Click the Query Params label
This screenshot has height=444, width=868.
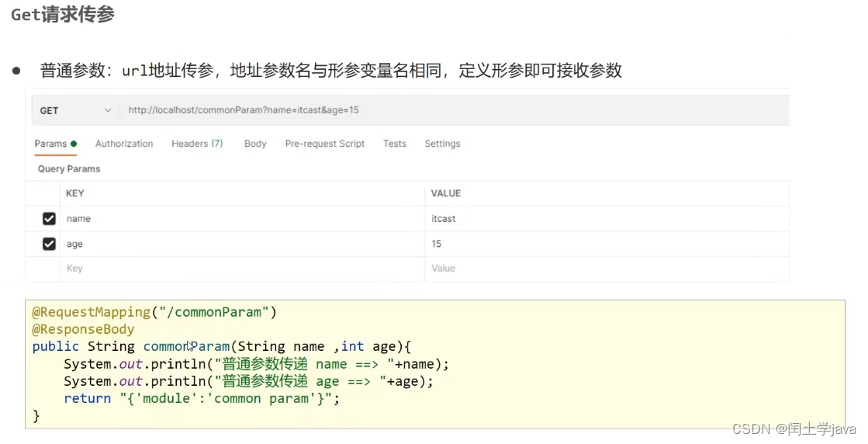click(x=68, y=169)
